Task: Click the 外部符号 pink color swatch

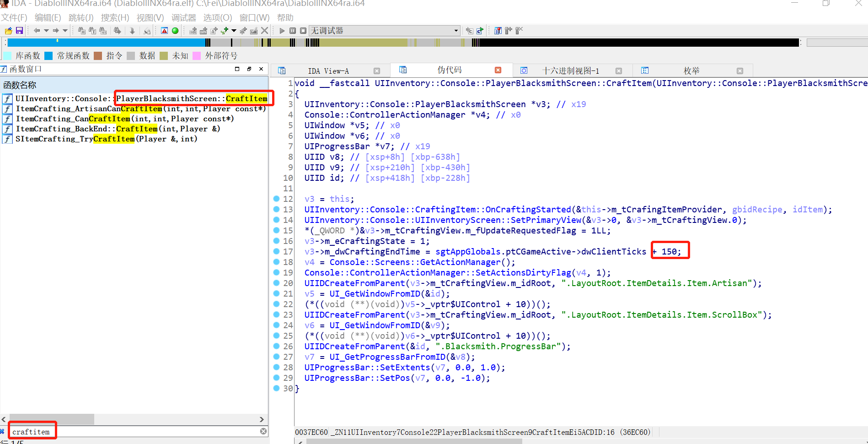Action: click(197, 56)
